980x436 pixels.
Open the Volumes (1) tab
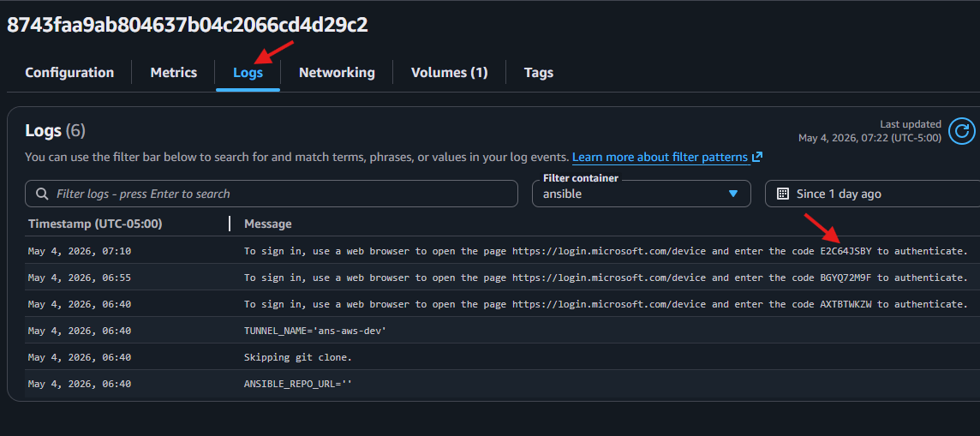[450, 73]
